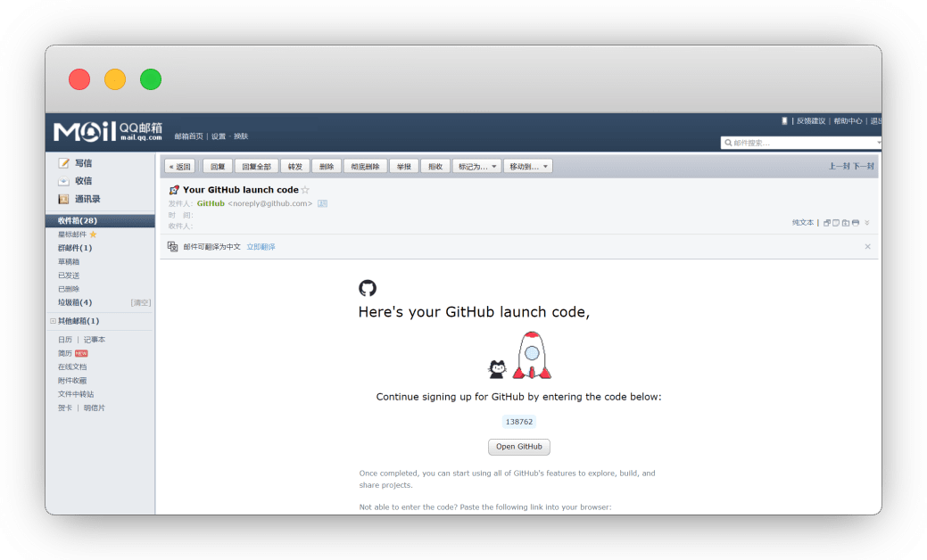The width and height of the screenshot is (927, 560).
Task: Open the 移动到 move-to dropdown
Action: [527, 166]
